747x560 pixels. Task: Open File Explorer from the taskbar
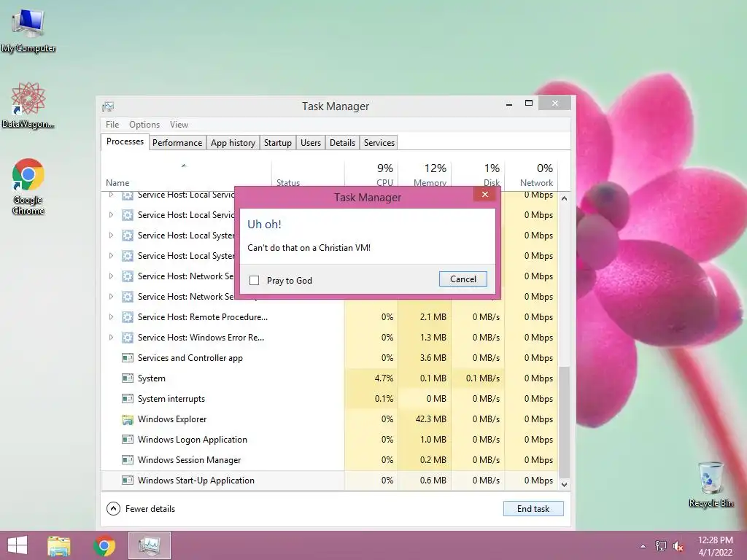point(59,545)
